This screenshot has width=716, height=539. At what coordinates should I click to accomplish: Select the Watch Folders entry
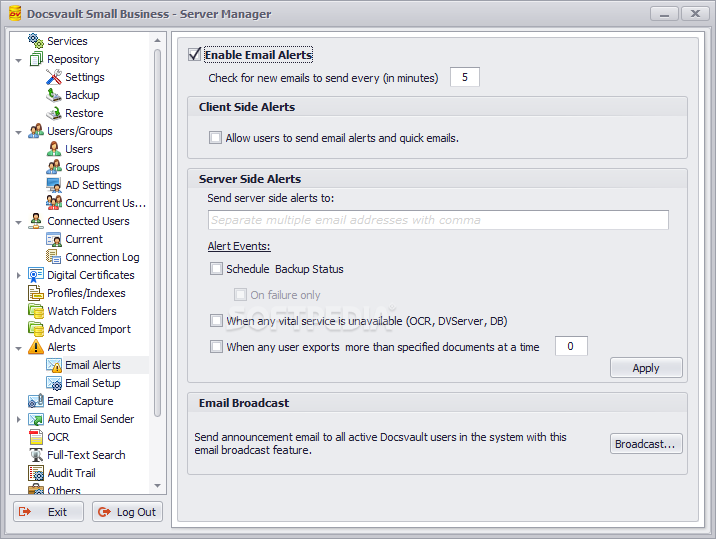coord(82,311)
